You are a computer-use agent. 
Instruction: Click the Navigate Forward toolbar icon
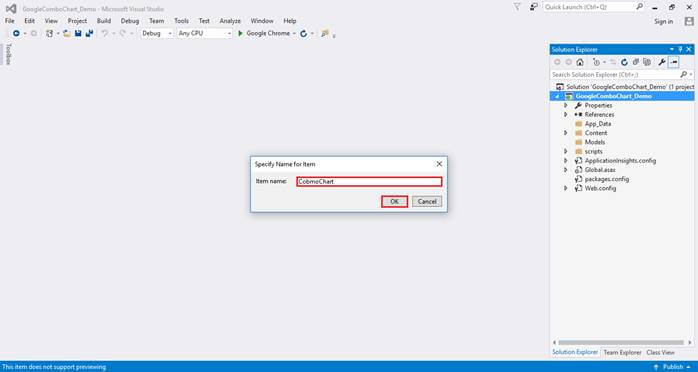[x=34, y=33]
